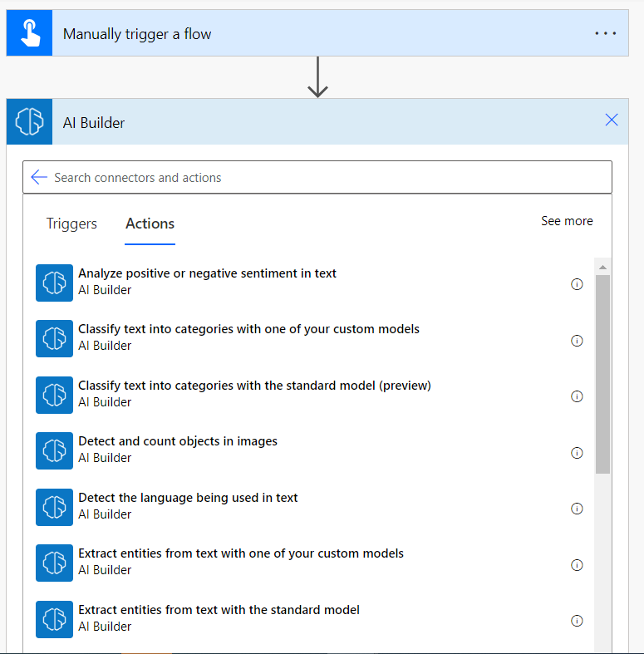Switch to the Triggers tab
Viewport: 644px width, 654px height.
[x=71, y=224]
